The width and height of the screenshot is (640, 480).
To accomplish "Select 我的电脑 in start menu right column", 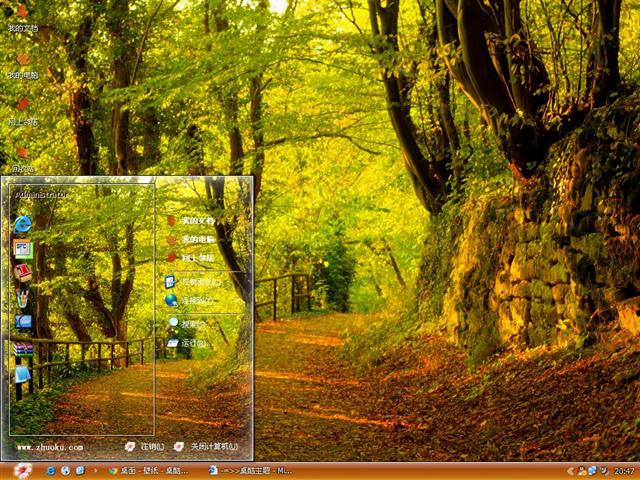I will [190, 240].
